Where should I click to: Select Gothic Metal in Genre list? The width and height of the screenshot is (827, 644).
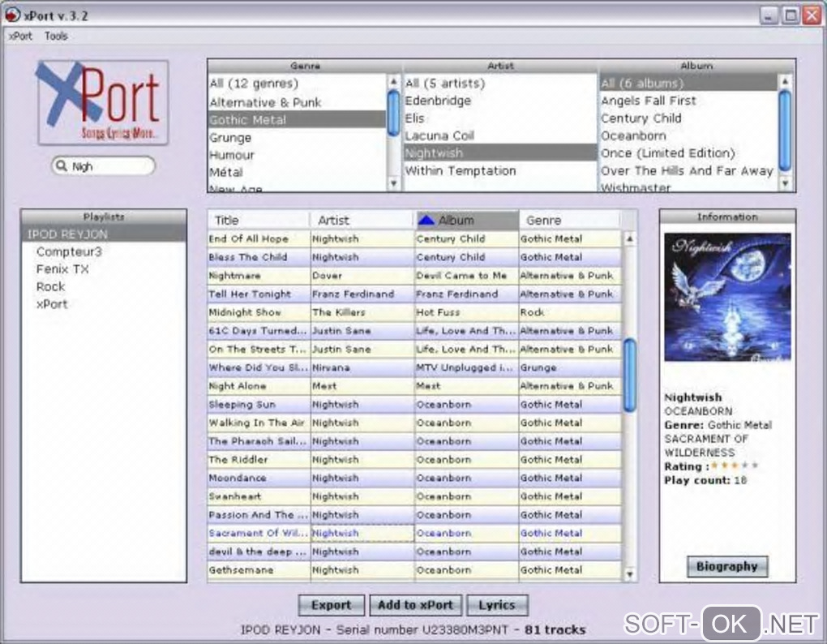tap(297, 120)
